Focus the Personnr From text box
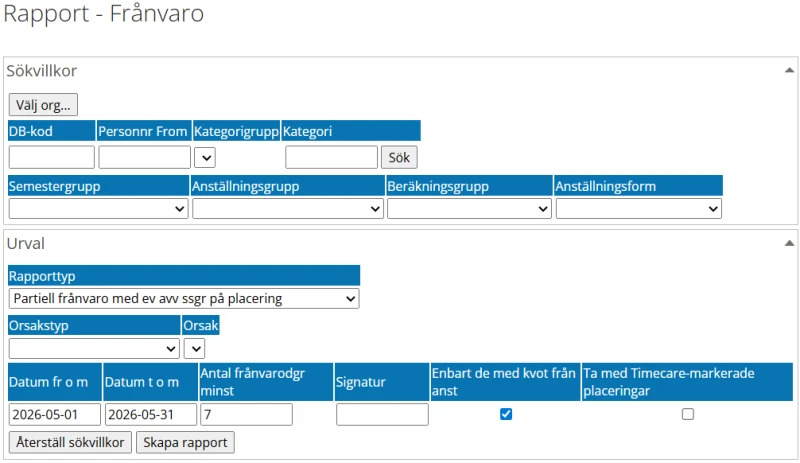Image resolution: width=800 pixels, height=463 pixels. pos(144,157)
